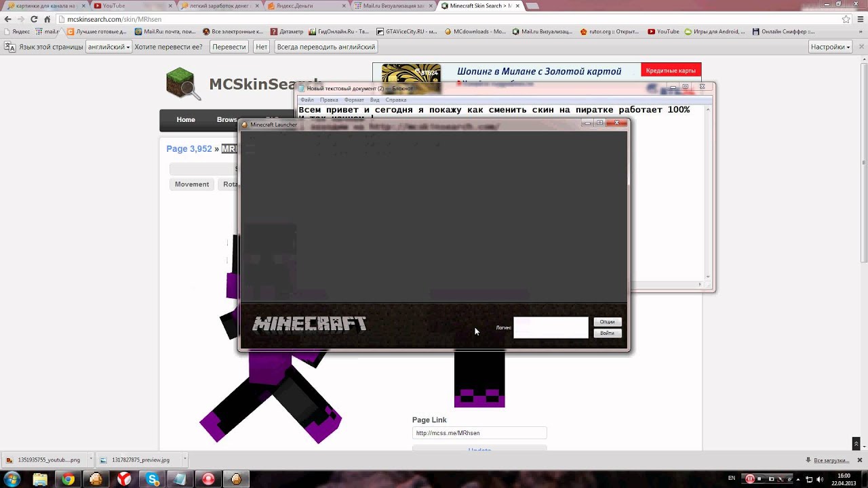Open Windows Explorer from the taskbar

(40, 479)
